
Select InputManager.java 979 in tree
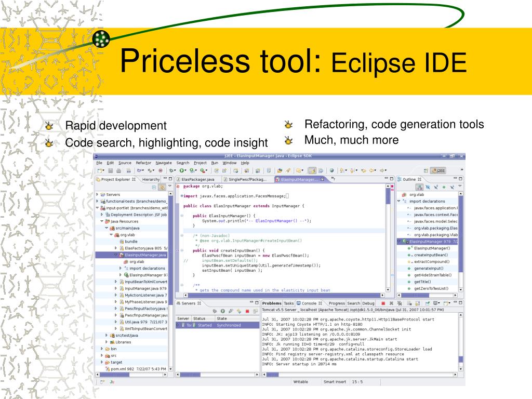point(145,288)
